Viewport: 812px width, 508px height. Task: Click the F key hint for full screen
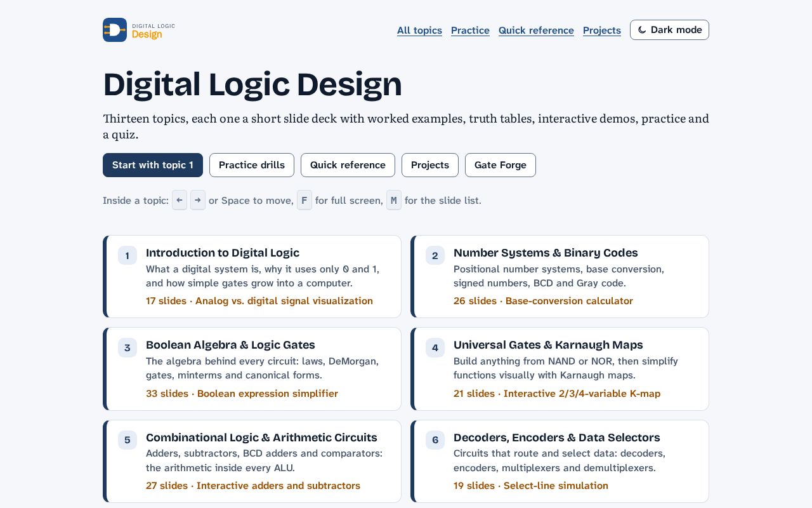point(304,200)
